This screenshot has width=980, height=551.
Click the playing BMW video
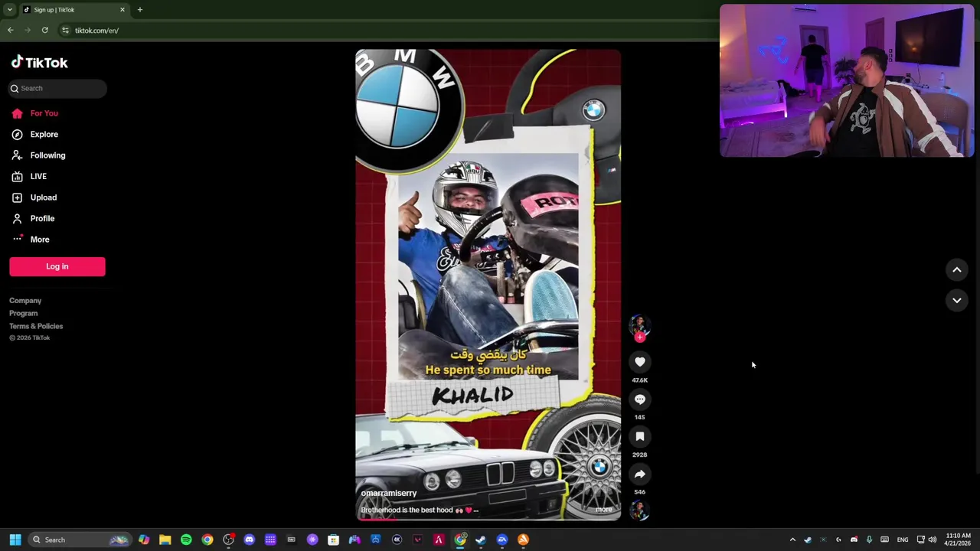pos(488,285)
